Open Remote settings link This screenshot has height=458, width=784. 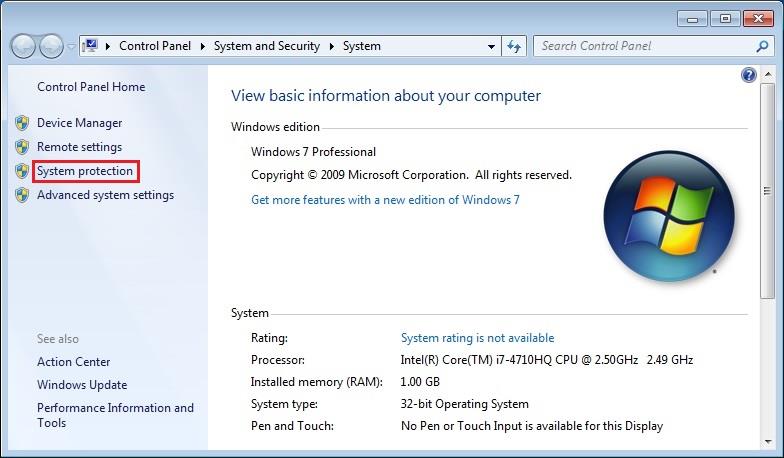[x=80, y=147]
